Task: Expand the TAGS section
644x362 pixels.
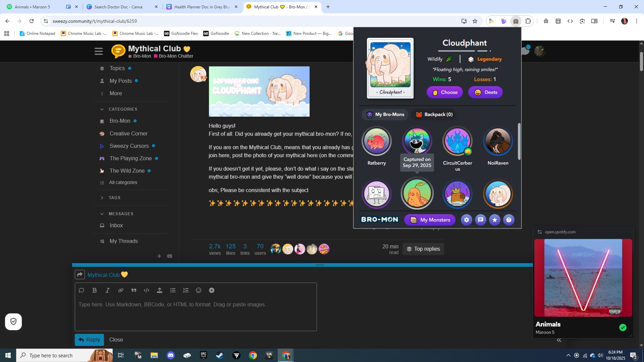Action: pyautogui.click(x=102, y=198)
